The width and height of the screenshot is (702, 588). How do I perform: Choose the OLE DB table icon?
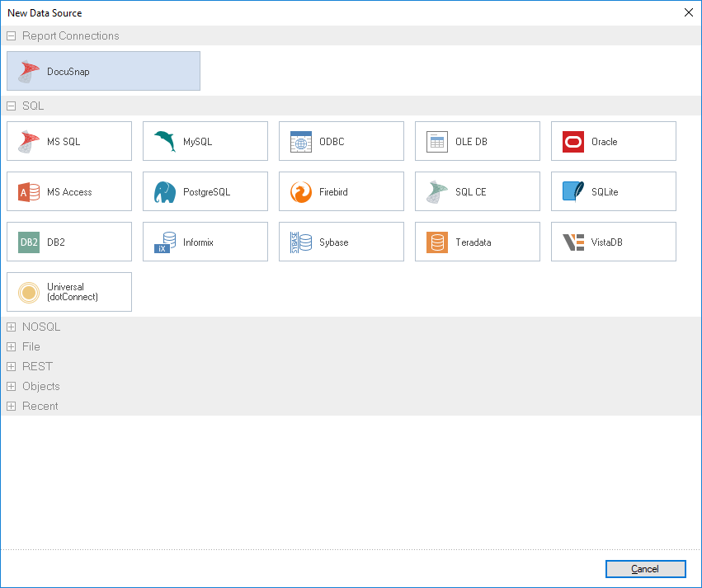tap(437, 142)
